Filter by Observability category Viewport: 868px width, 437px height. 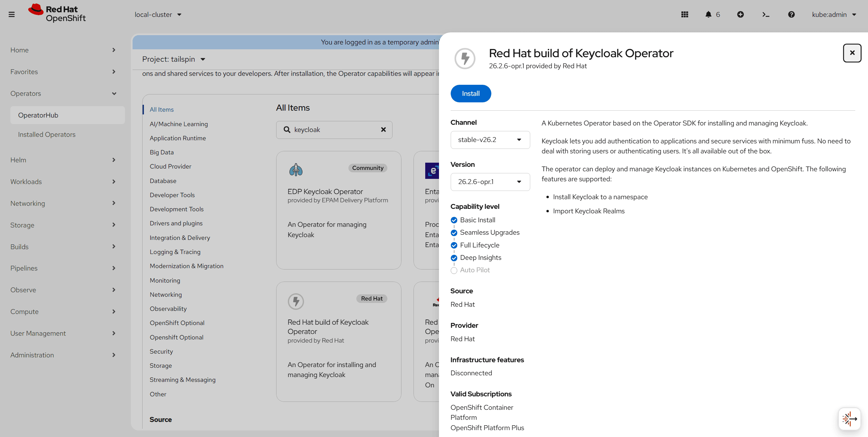click(168, 309)
